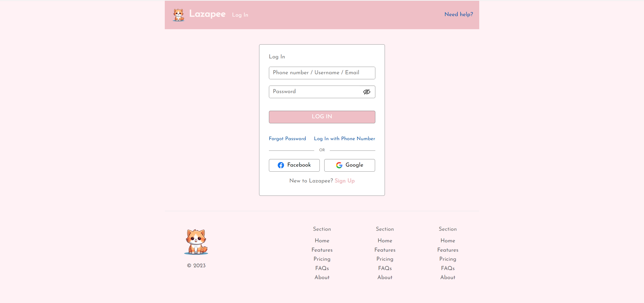Open Features in first footer section
Viewport: 644px width, 303px height.
[x=322, y=250]
